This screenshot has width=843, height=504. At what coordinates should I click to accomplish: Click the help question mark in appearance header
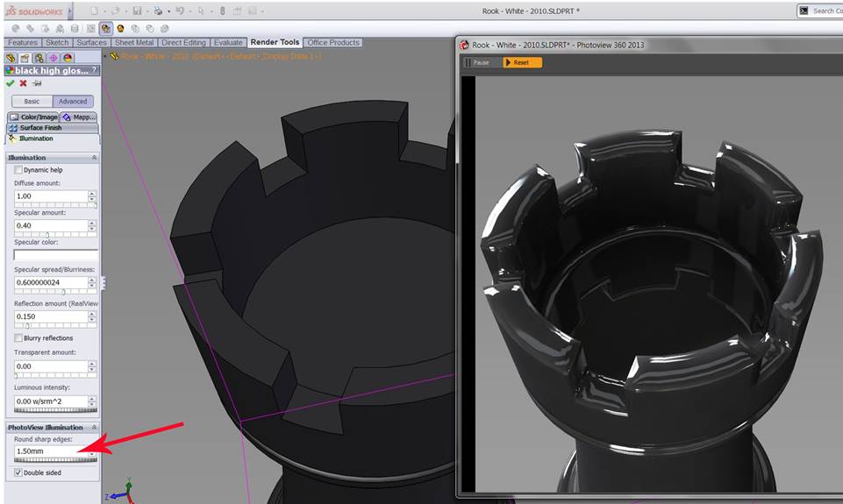click(95, 70)
